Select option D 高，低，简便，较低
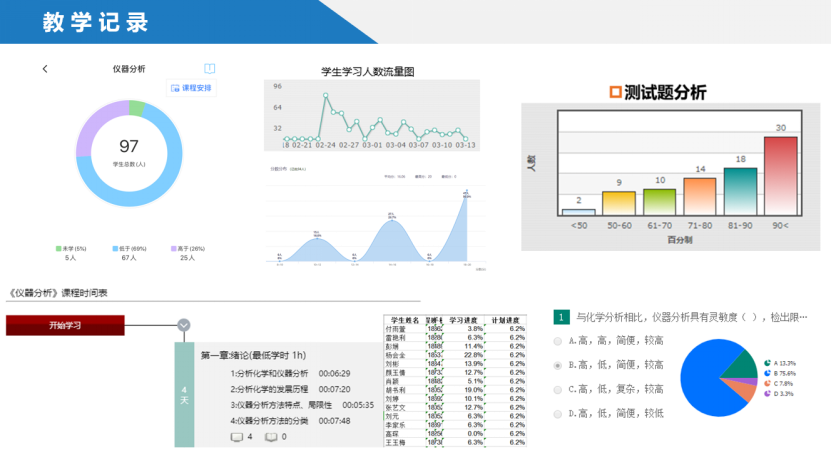The height and width of the screenshot is (458, 831). [557, 413]
